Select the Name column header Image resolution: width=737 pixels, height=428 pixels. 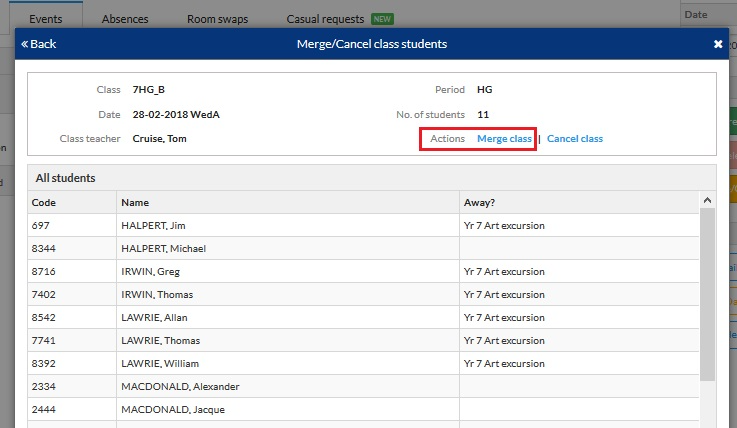tap(288, 202)
